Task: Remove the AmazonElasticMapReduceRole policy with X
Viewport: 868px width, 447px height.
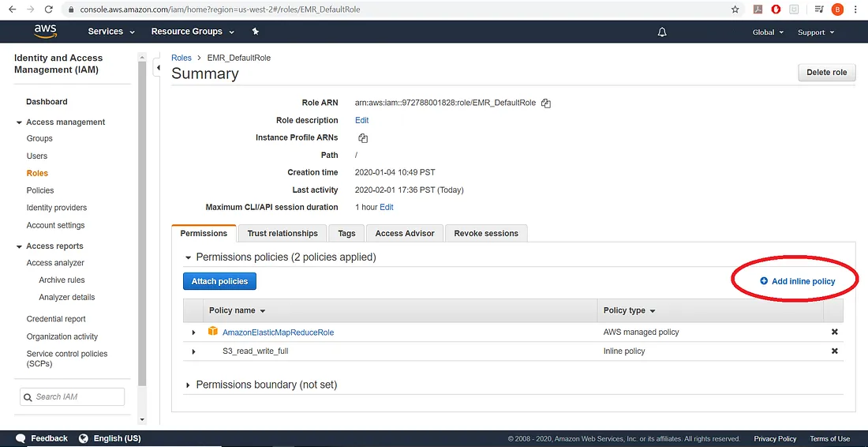Action: pyautogui.click(x=835, y=332)
